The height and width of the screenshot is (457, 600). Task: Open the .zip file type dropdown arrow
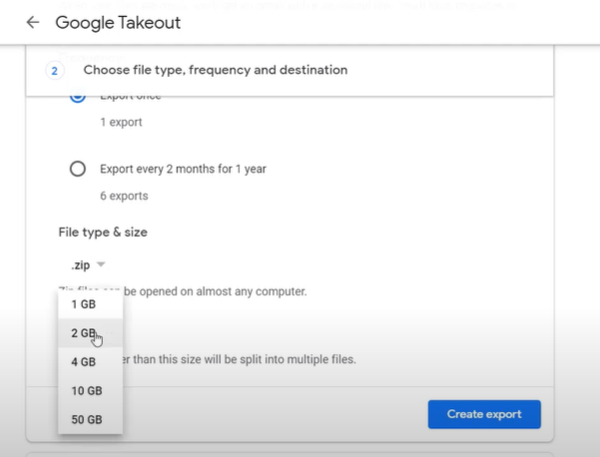[101, 264]
